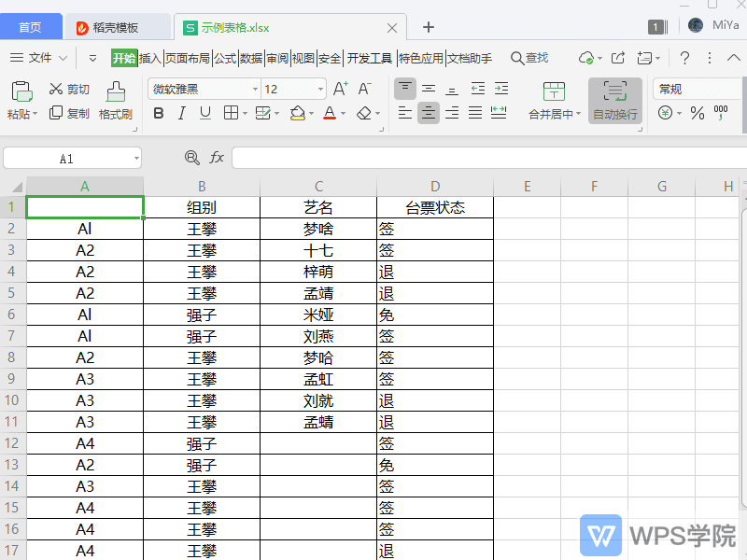Apply center alignment to selection
The image size is (747, 560).
click(428, 113)
